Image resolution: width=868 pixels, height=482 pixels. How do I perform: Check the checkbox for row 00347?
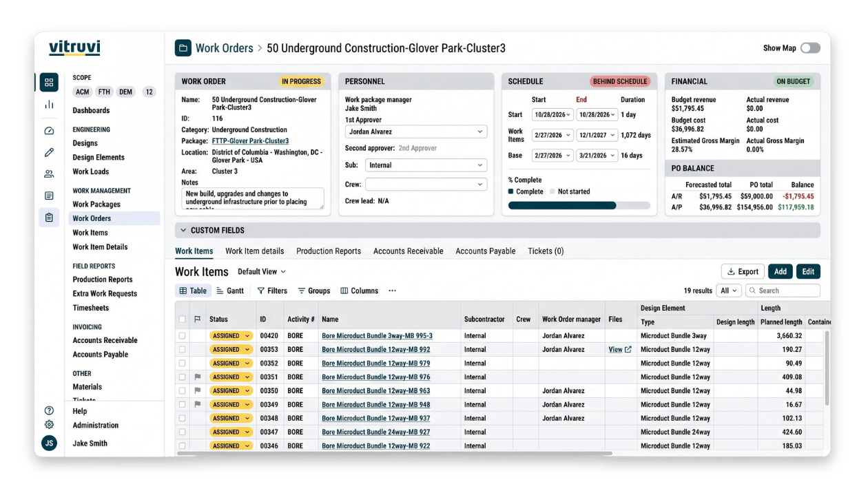click(x=182, y=432)
